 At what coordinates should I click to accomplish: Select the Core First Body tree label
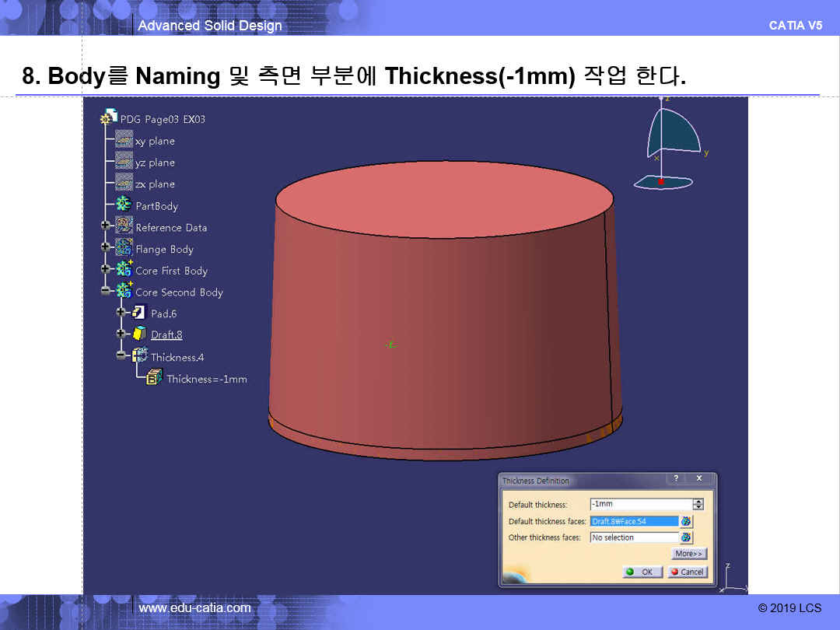(x=171, y=271)
